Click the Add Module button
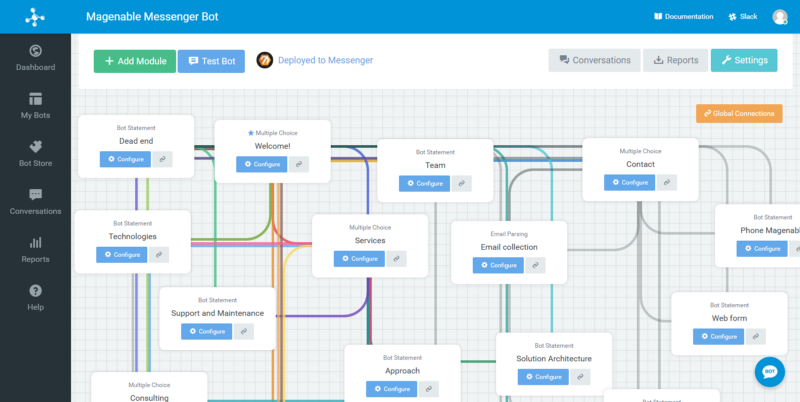The height and width of the screenshot is (402, 800). [135, 61]
